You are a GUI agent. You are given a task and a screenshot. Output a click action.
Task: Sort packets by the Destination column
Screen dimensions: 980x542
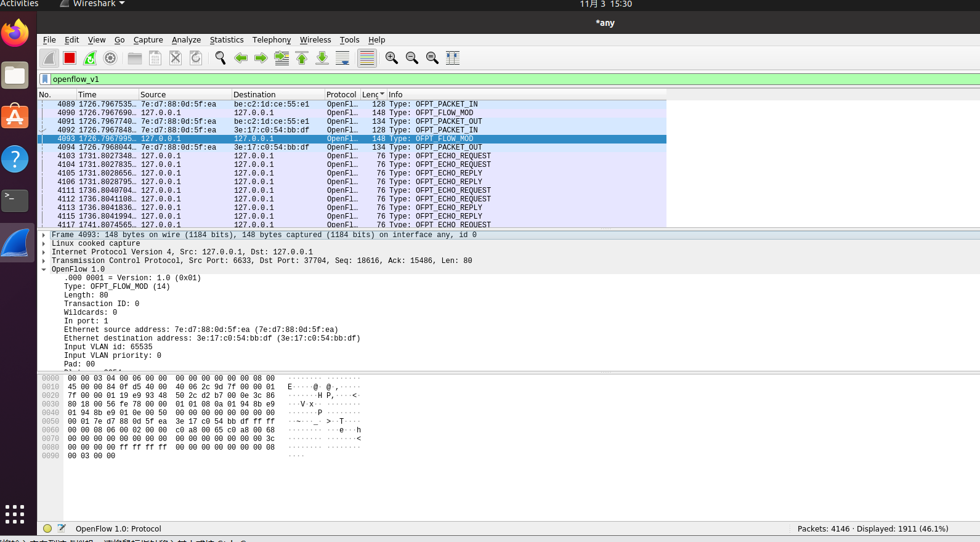pyautogui.click(x=278, y=95)
